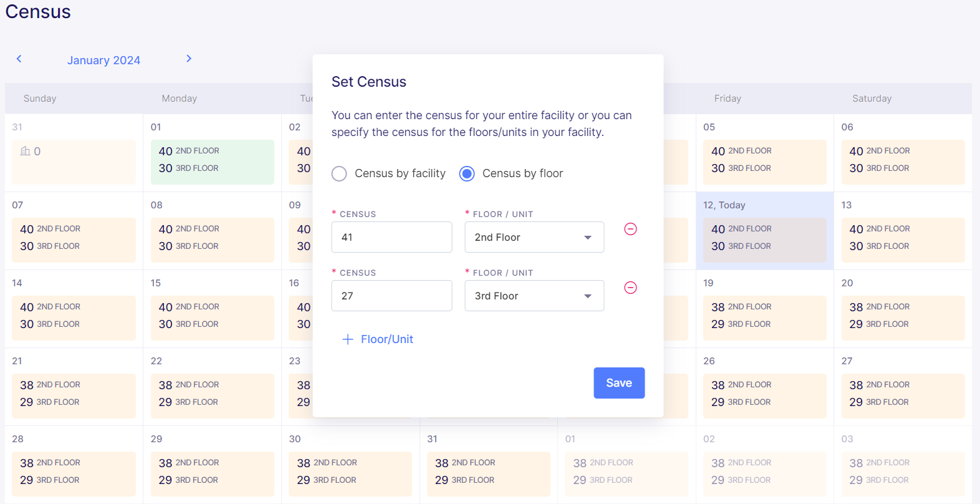The image size is (980, 504).
Task: Save the census settings
Action: (619, 383)
